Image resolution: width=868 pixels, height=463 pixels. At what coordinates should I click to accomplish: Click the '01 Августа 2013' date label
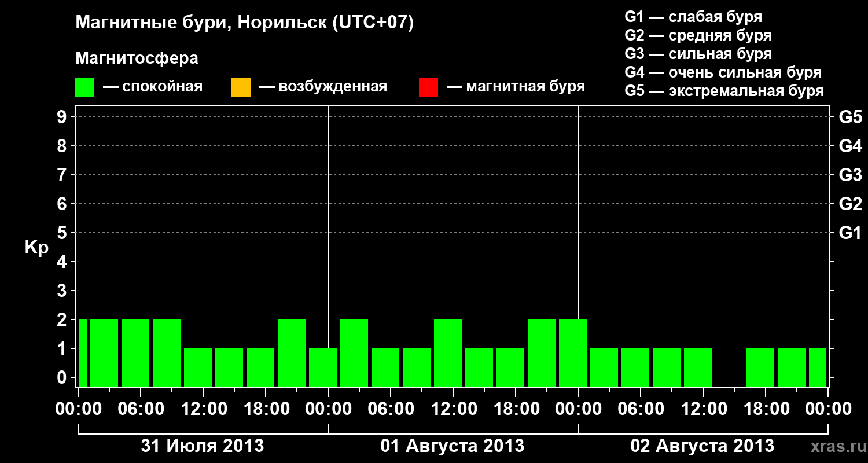click(453, 446)
